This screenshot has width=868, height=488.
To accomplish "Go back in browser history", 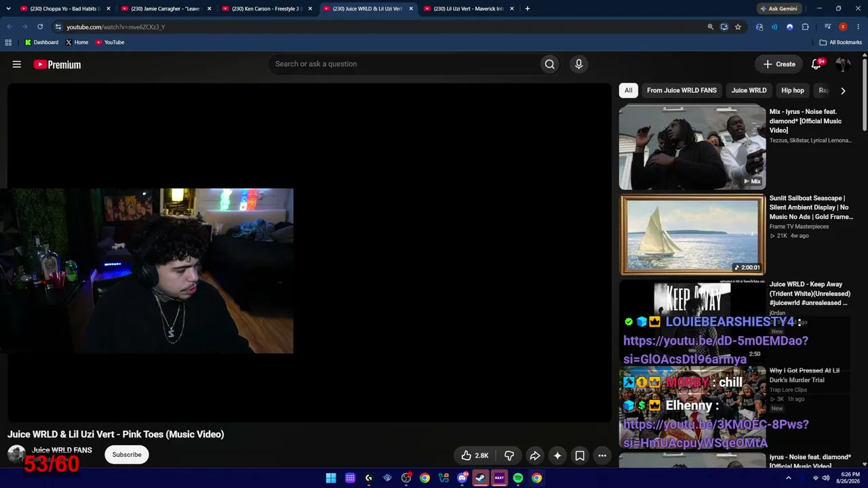I will click(10, 27).
